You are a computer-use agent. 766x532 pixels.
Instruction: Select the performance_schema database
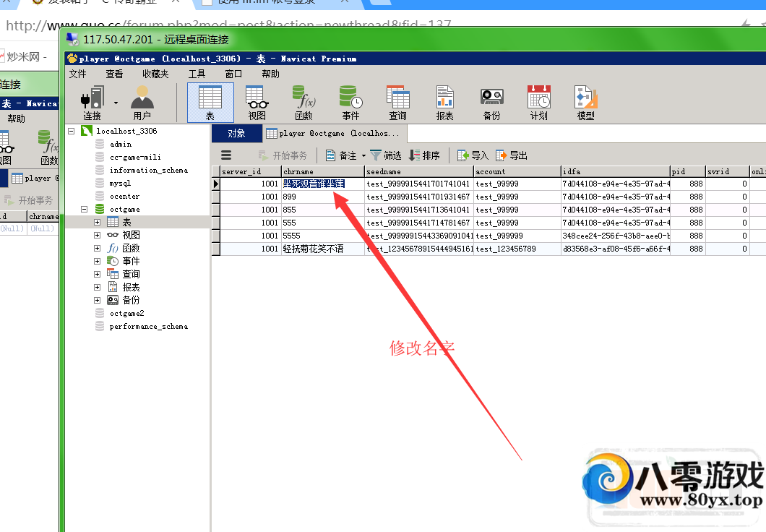tap(149, 326)
